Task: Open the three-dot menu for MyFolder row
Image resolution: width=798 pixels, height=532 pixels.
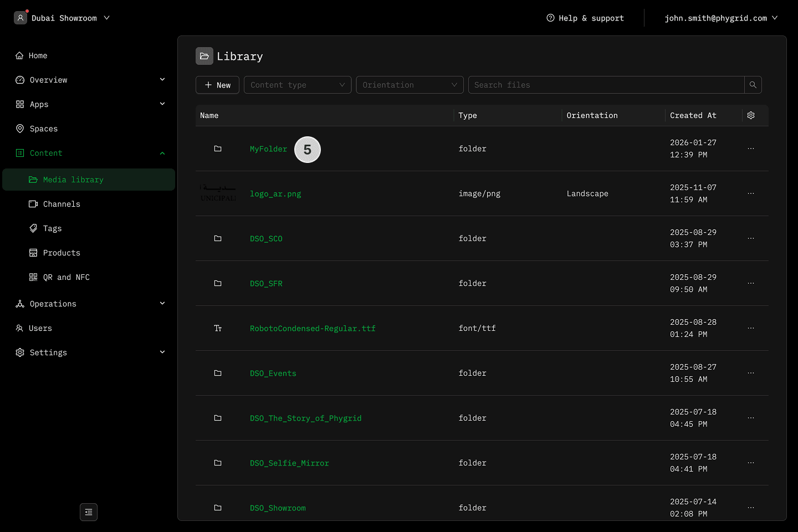Action: pyautogui.click(x=751, y=149)
